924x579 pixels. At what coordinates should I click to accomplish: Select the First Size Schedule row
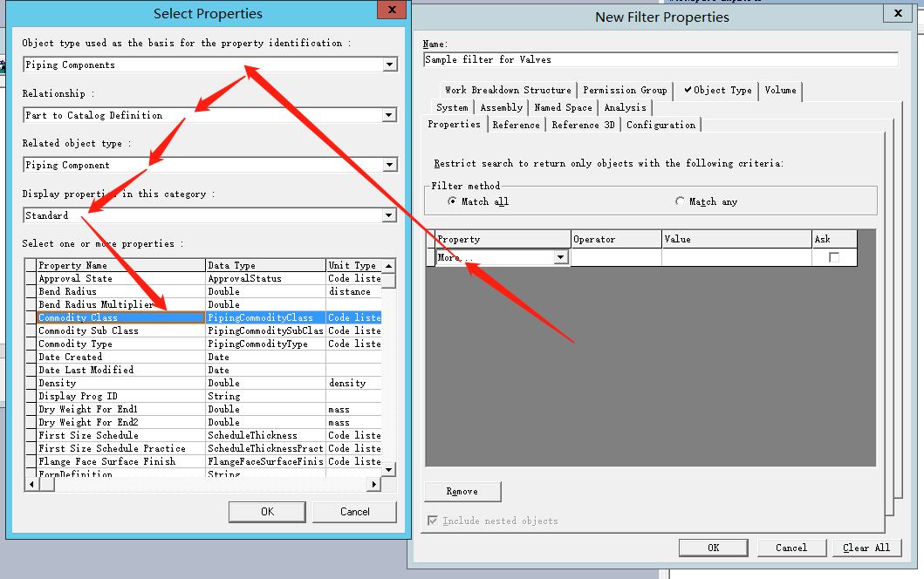[x=203, y=435]
